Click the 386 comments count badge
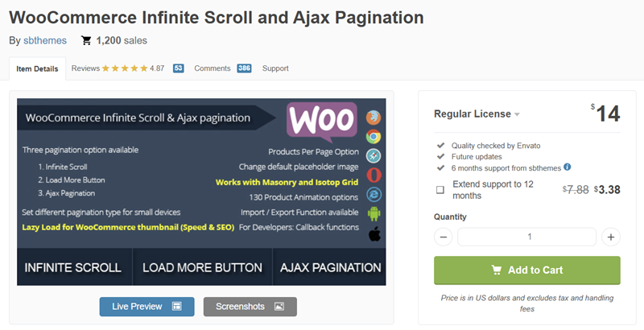 [x=244, y=68]
